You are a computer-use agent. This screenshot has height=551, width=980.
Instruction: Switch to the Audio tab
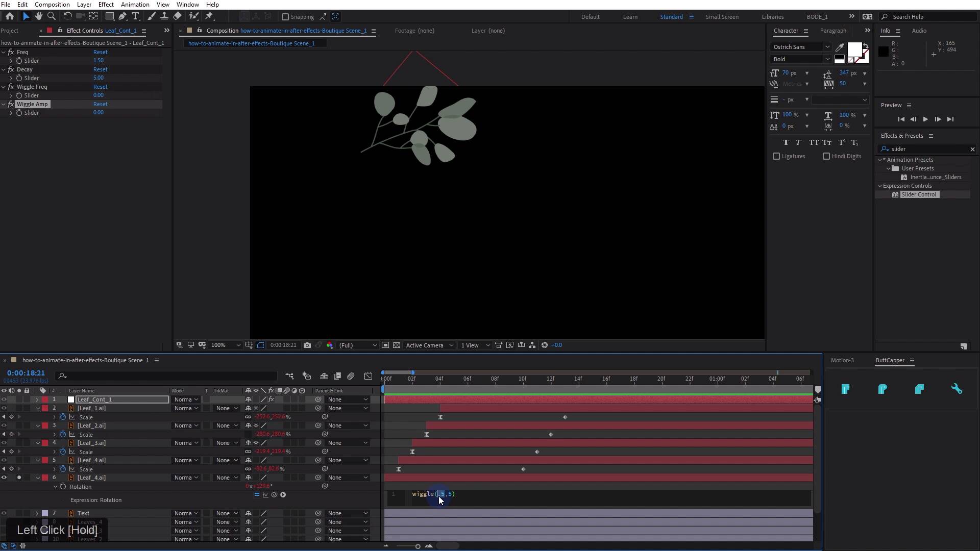pos(919,31)
